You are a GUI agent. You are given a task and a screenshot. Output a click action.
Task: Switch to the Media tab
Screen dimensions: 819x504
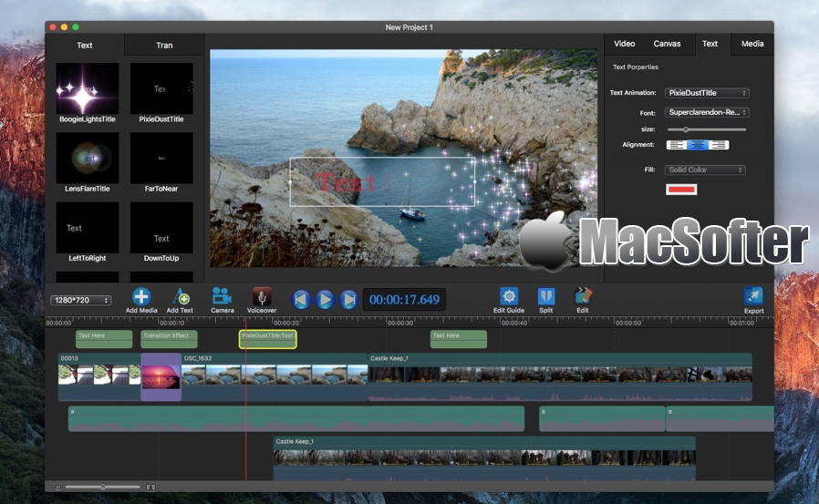pyautogui.click(x=752, y=44)
